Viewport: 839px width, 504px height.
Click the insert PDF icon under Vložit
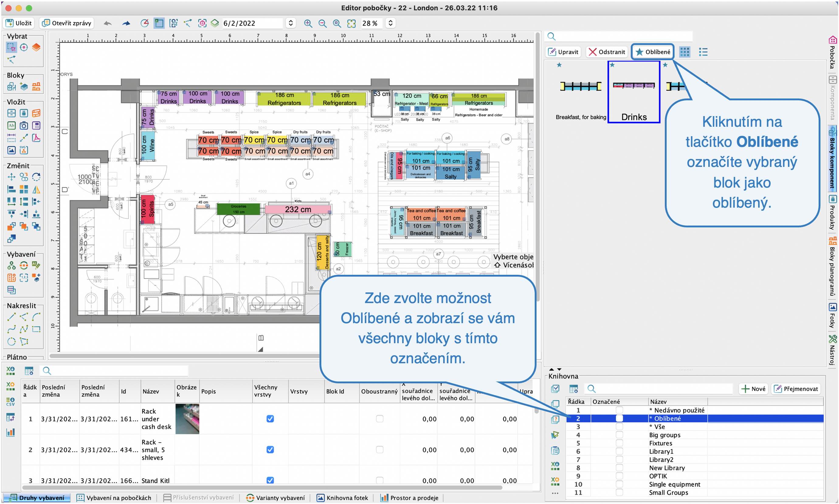(36, 138)
